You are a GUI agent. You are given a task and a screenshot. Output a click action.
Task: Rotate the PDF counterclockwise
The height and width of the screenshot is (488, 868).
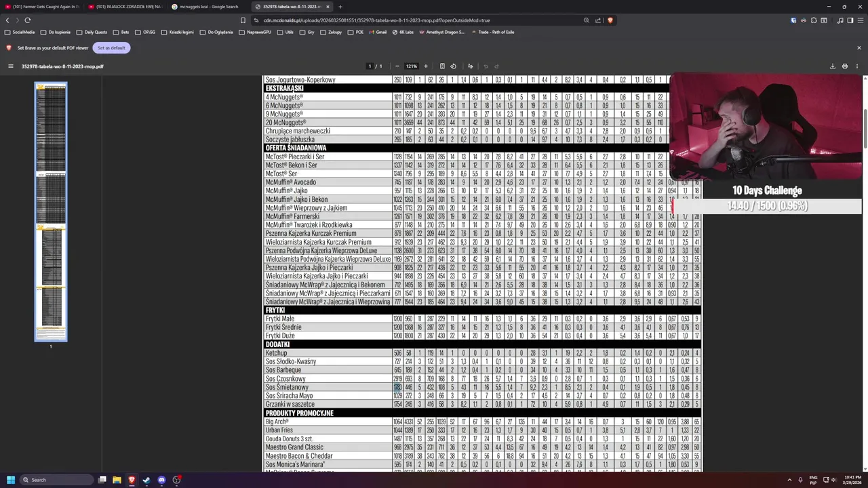coord(453,66)
